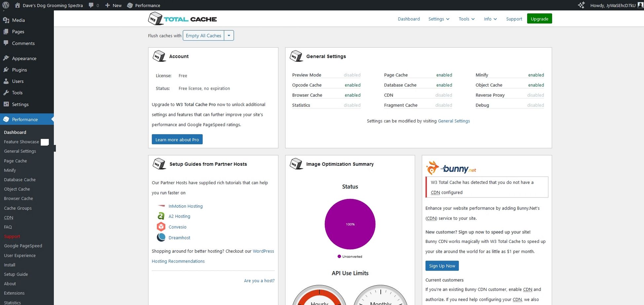Click the purple Unconverted pie chart
Viewport: 644px width, 305px height.
(x=350, y=224)
